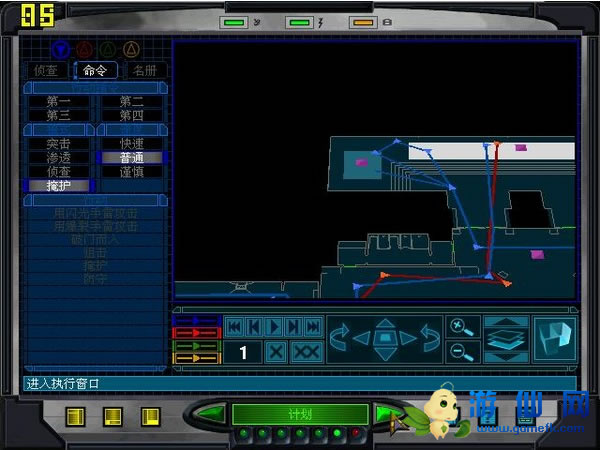Image resolution: width=600 pixels, height=450 pixels.
Task: Set mode to 突击
Action: (x=59, y=144)
